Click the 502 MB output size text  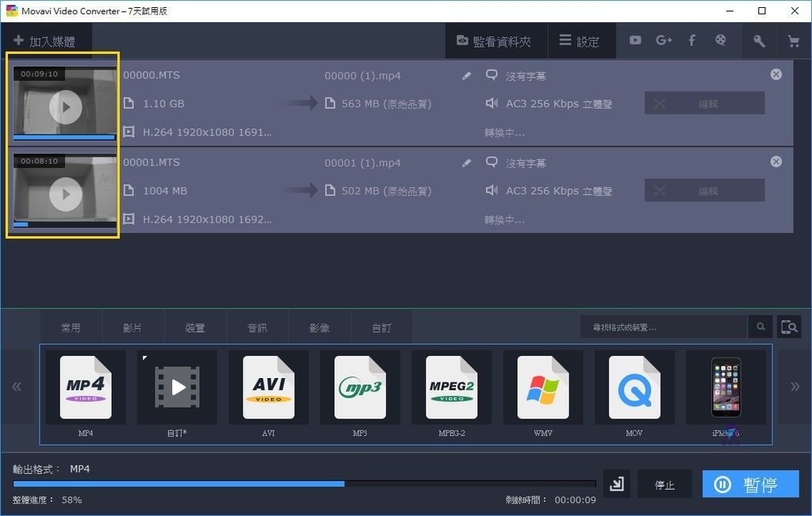[386, 191]
